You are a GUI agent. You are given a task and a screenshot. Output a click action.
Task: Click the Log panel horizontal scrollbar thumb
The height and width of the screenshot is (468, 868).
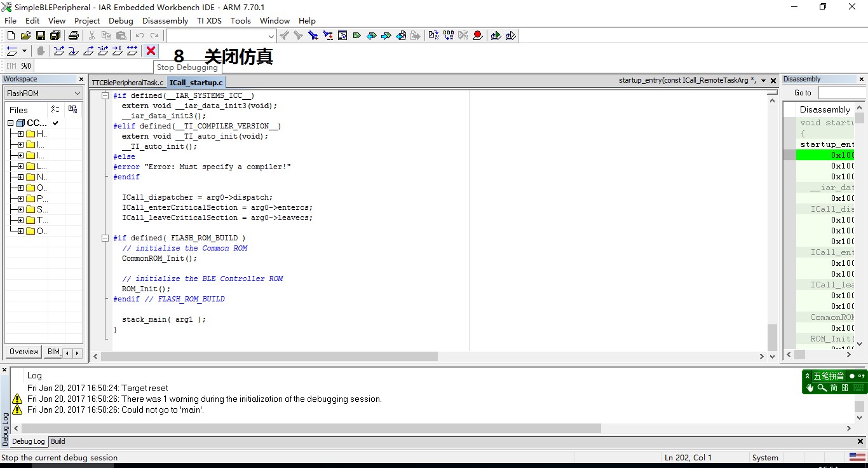pyautogui.click(x=311, y=429)
